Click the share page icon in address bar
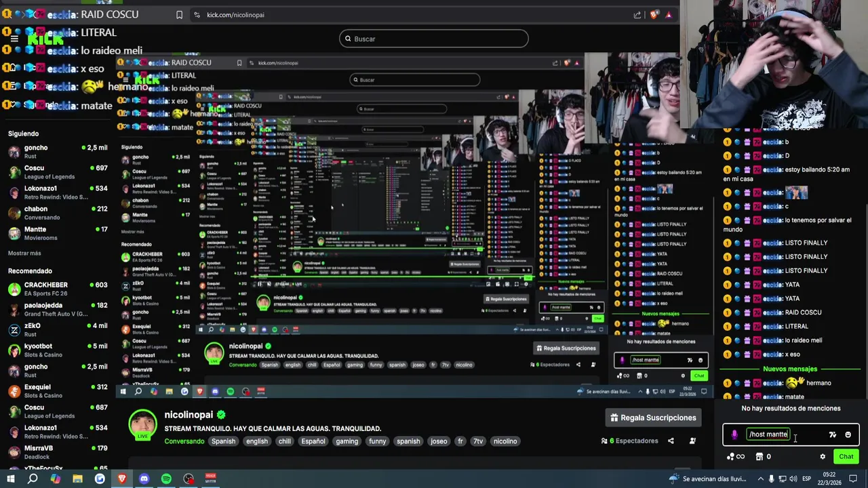 click(637, 15)
